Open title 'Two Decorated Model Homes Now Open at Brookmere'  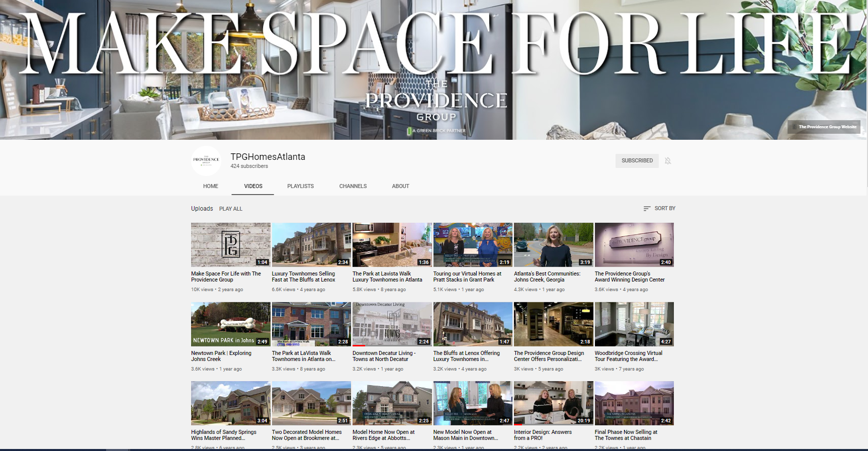[x=307, y=435]
